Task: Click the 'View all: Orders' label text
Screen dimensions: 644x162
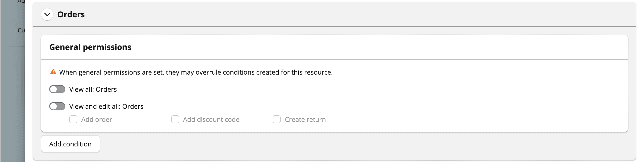Action: 93,89
